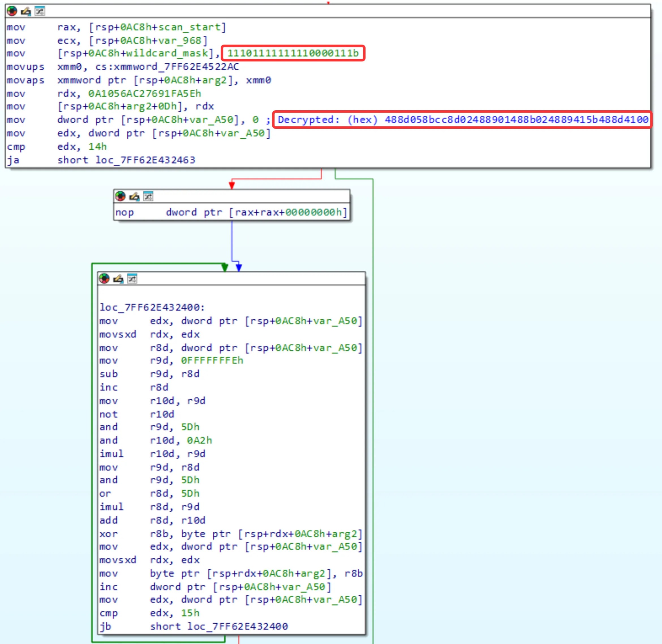
Task: Click the group nodes icon in the wildcard_mask block
Action: tap(40, 11)
